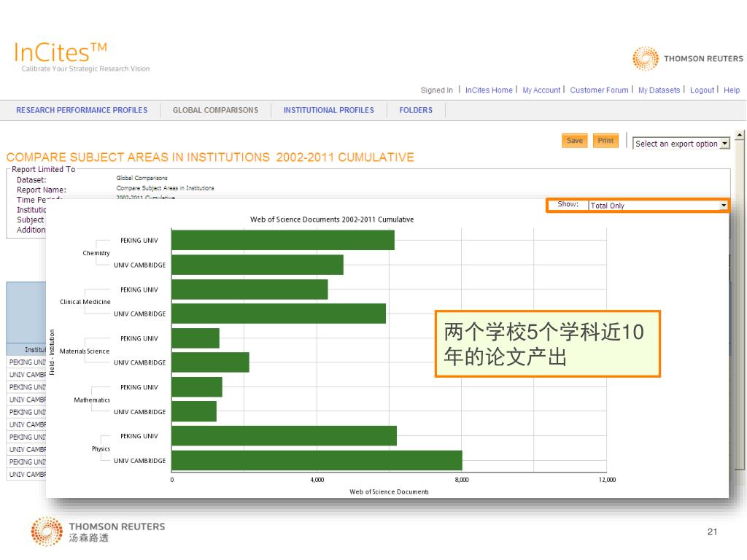Open the My Datasets link
Viewport: 747px width, 560px height.
click(x=659, y=90)
